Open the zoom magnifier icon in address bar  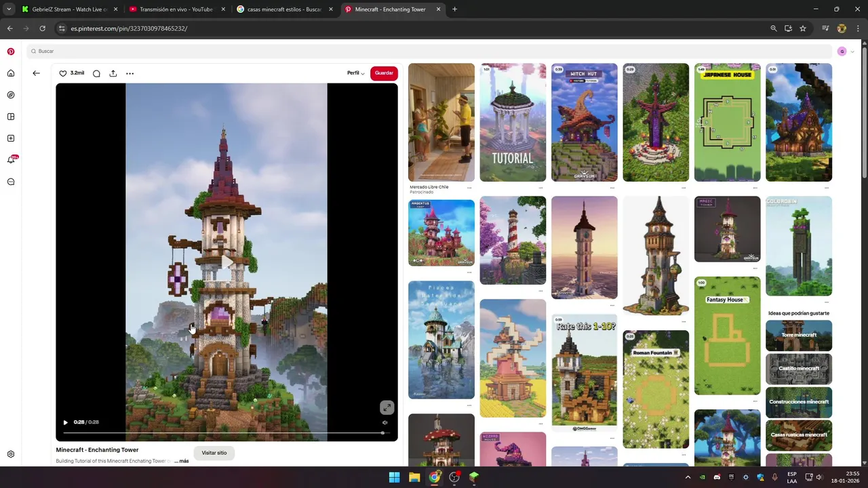point(773,28)
